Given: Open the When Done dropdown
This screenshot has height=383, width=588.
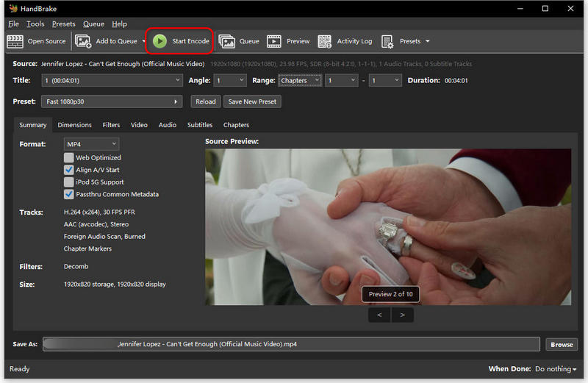Looking at the screenshot, I should pyautogui.click(x=556, y=369).
